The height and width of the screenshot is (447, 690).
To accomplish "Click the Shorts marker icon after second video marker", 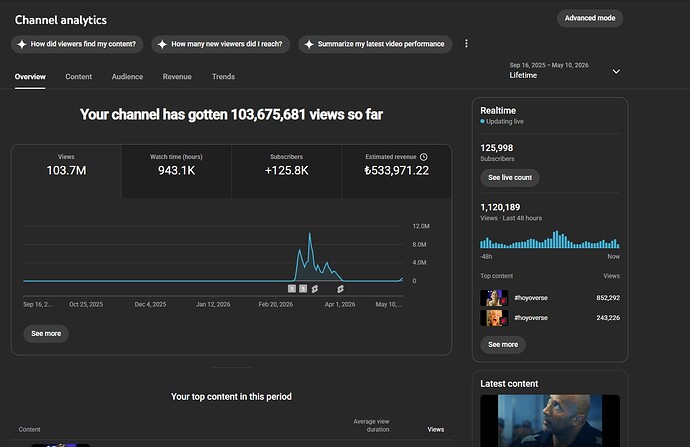I will [315, 289].
